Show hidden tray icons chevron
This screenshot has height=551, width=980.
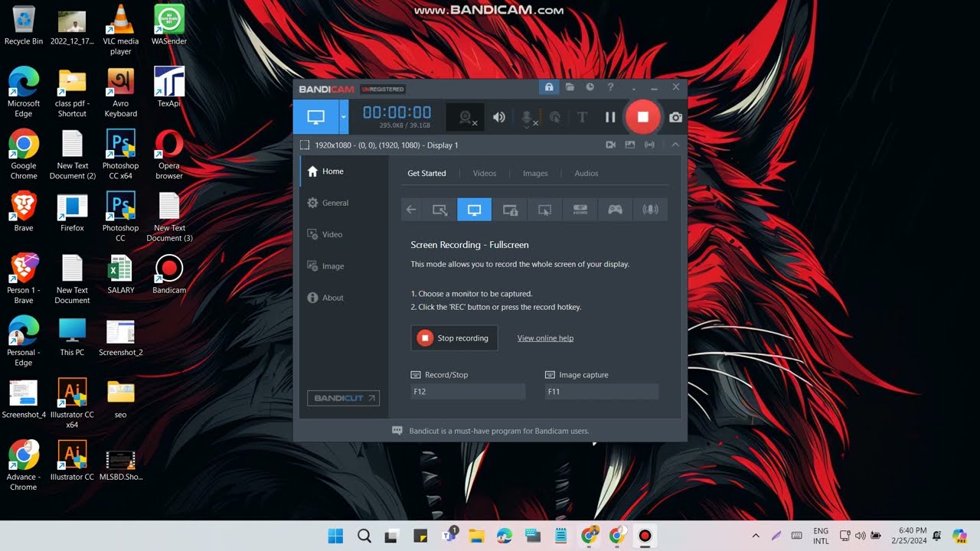756,536
